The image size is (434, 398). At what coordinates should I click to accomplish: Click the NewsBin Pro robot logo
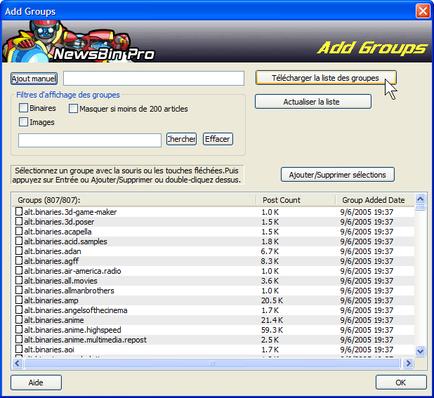[79, 41]
